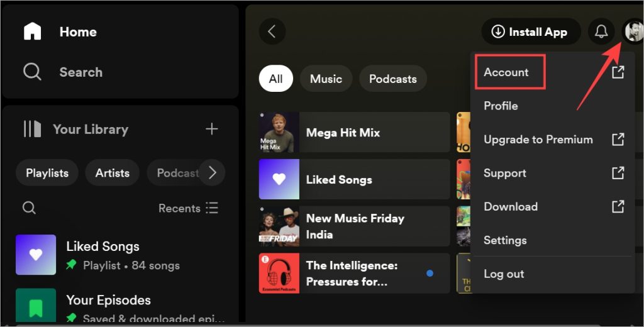This screenshot has height=327, width=644.
Task: Select the Podcasts filter chip
Action: [393, 79]
